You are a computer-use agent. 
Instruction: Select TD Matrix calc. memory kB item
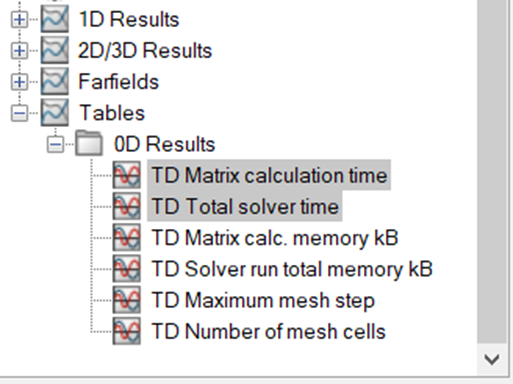275,238
